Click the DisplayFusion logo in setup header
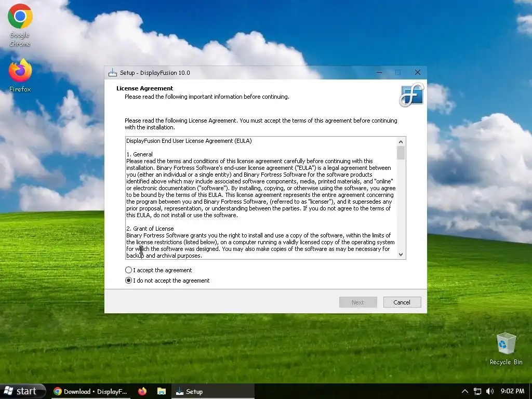Image resolution: width=532 pixels, height=399 pixels. click(x=412, y=95)
